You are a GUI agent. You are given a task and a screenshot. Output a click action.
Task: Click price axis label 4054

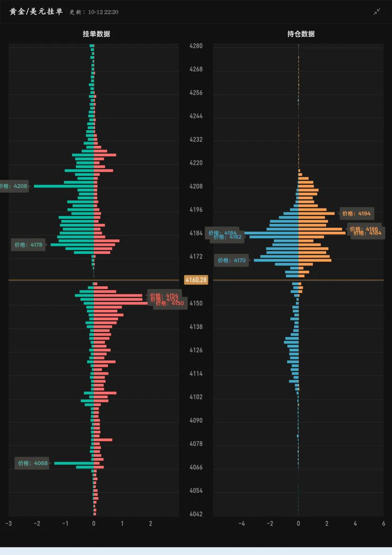(x=196, y=491)
